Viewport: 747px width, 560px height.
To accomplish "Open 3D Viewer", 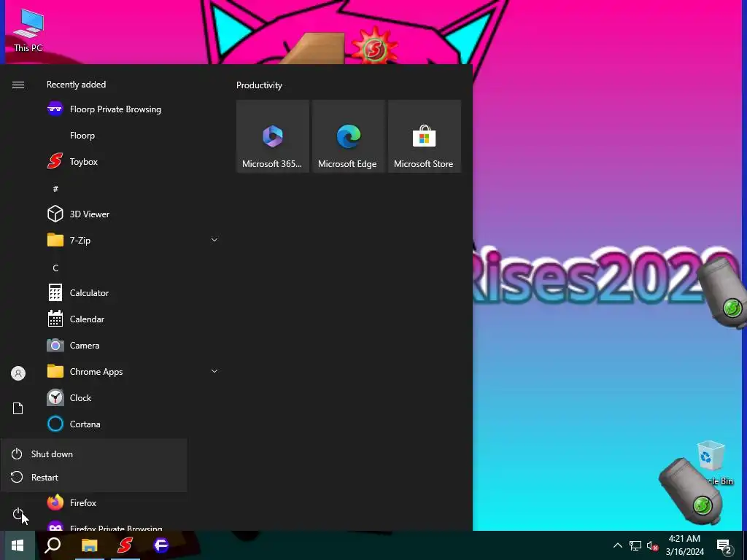I will click(133, 214).
